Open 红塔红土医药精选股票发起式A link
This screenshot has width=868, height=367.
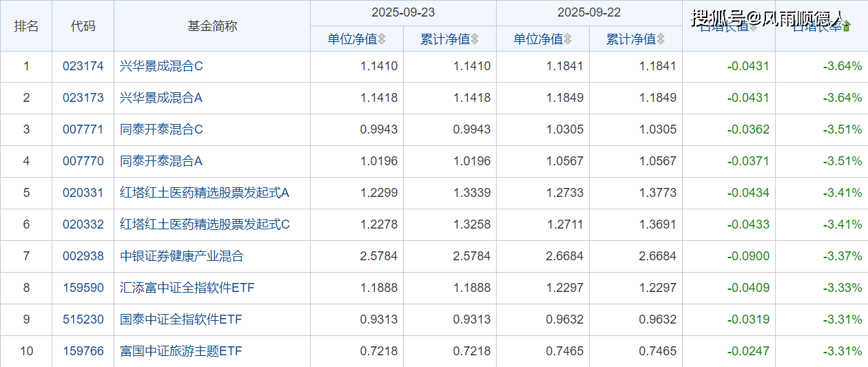(x=205, y=193)
